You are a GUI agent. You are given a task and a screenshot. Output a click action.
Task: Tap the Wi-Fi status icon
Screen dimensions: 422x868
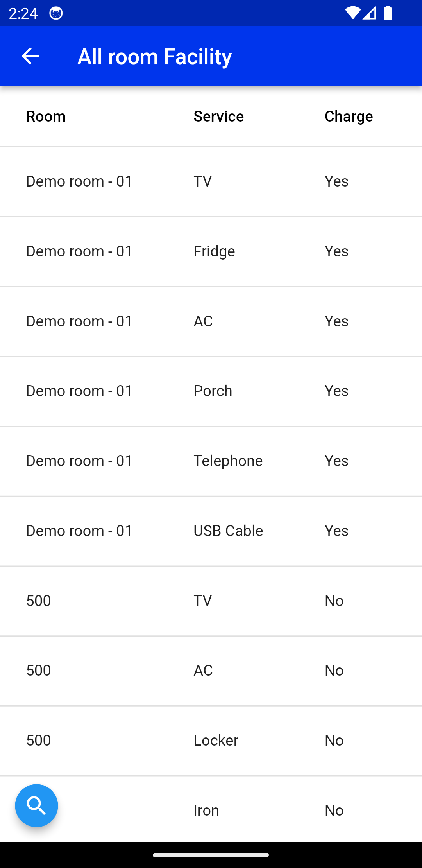[352, 13]
